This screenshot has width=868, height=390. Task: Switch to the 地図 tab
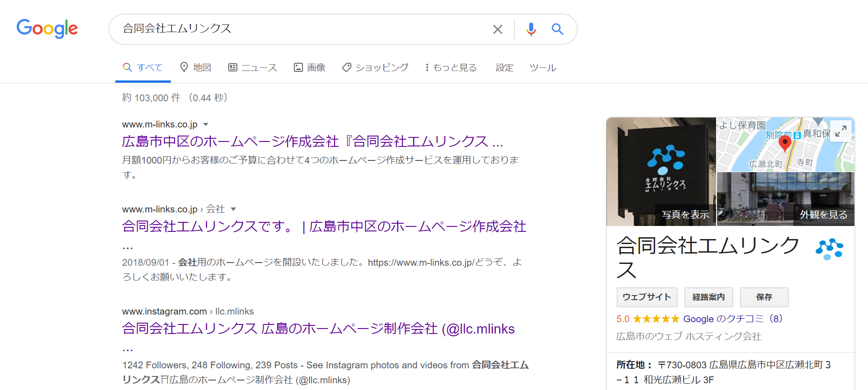[x=195, y=67]
